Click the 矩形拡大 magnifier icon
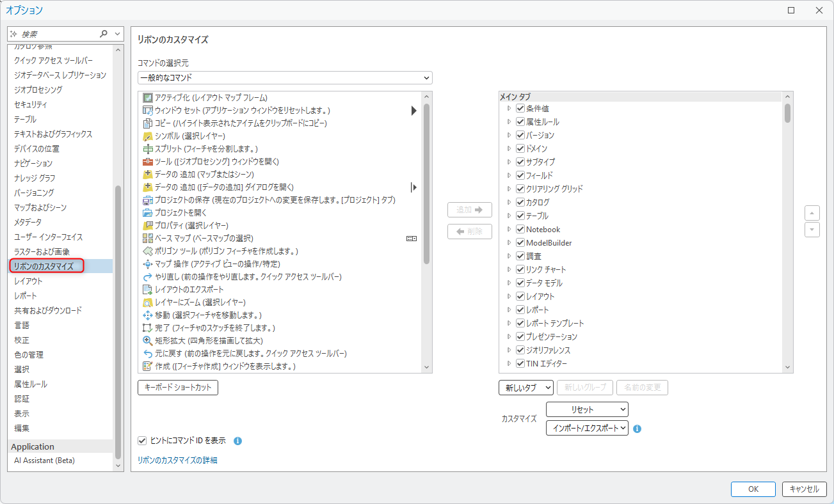The image size is (834, 504). coord(148,341)
